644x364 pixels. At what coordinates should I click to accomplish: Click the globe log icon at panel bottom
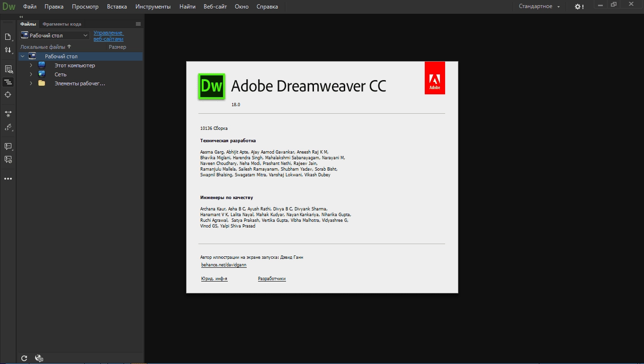pyautogui.click(x=39, y=358)
